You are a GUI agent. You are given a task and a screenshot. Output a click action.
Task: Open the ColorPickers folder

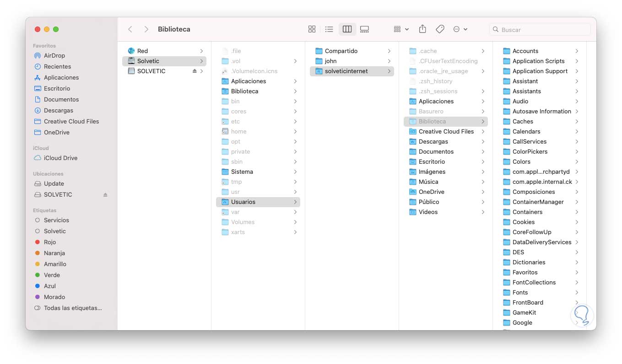(x=540, y=151)
